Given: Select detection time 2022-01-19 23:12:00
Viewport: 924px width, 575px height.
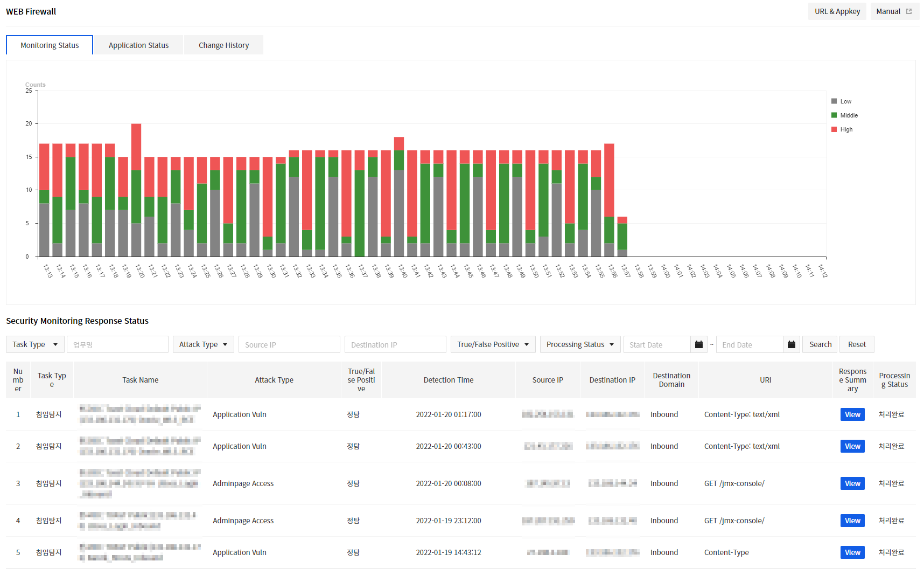Looking at the screenshot, I should tap(449, 521).
